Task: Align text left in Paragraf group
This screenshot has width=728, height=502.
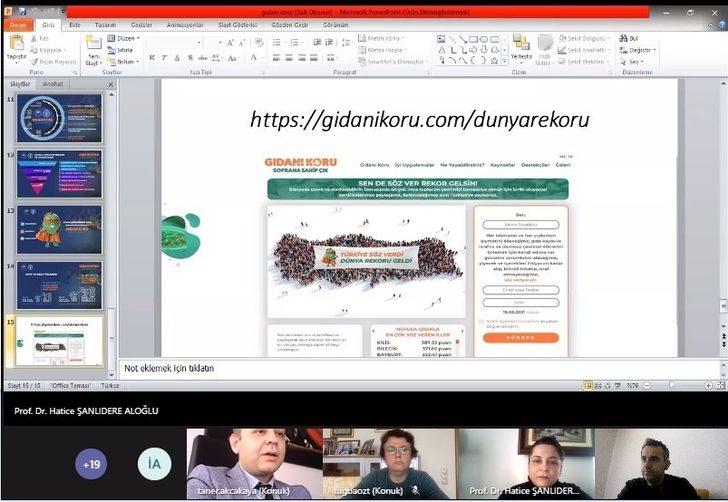Action: 276,58
